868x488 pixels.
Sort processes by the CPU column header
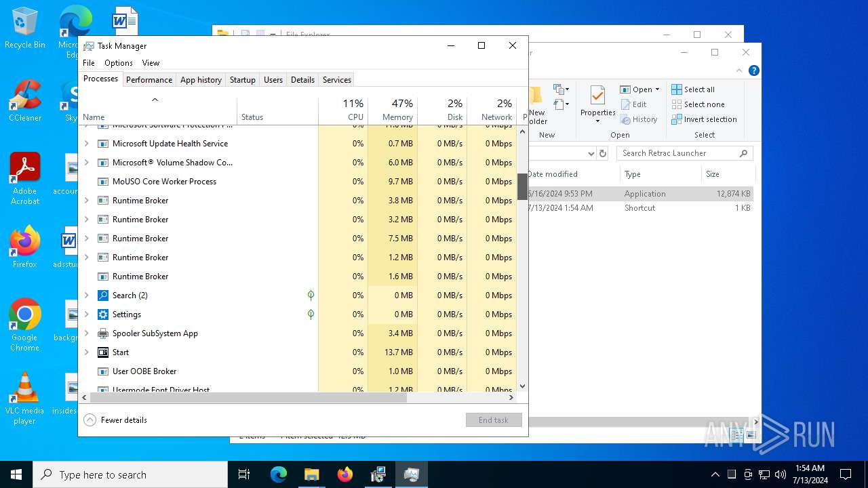point(343,110)
